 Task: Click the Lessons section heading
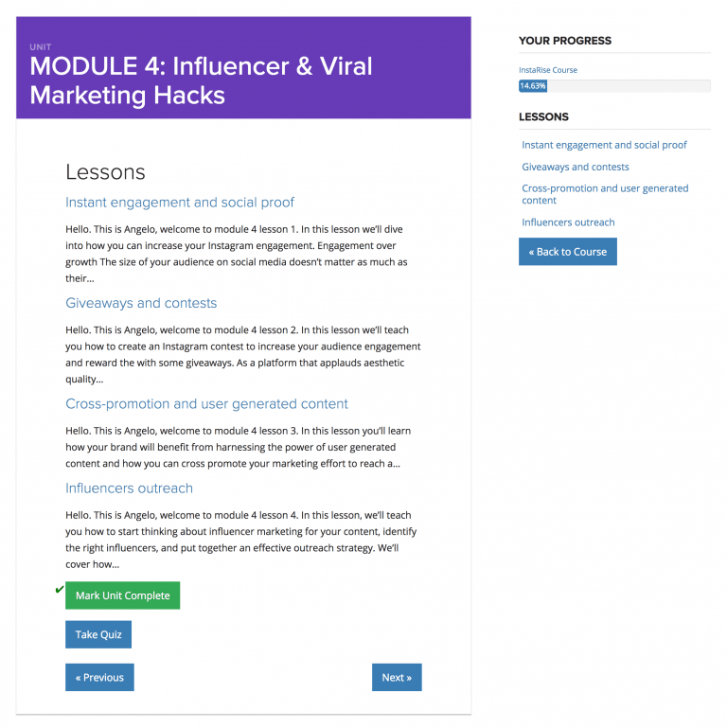[x=105, y=172]
